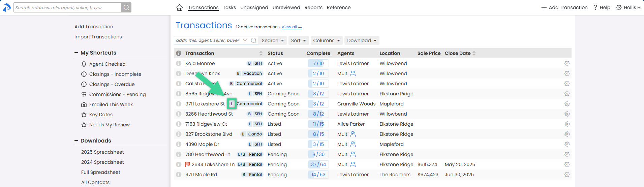Image resolution: width=644 pixels, height=187 pixels.
Task: Click multi-agent people icon for 827 Brookstone Blvd
Action: click(x=353, y=134)
